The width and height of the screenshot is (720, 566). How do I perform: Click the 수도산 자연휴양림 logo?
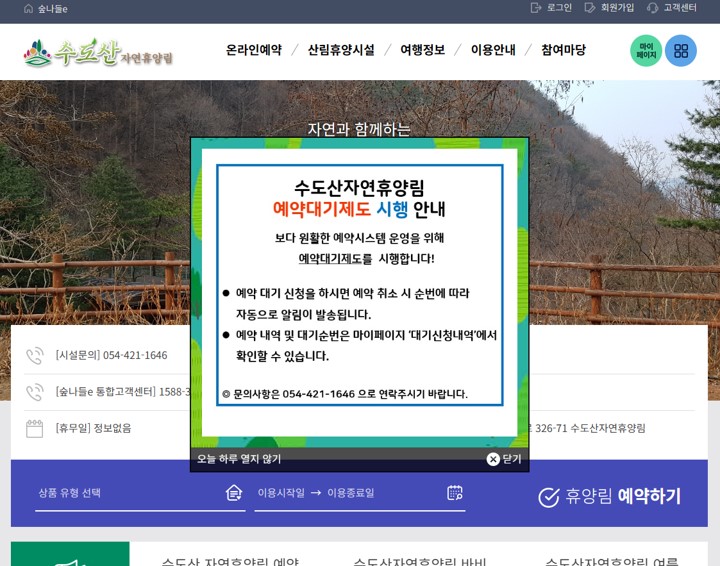click(98, 52)
